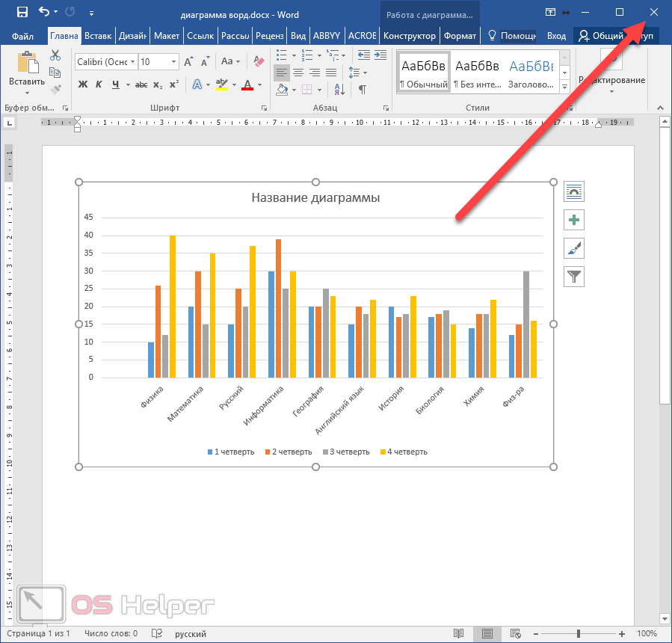Screen dimensions: 672x643
Task: Open Chart Filters funnel button
Action: (574, 277)
